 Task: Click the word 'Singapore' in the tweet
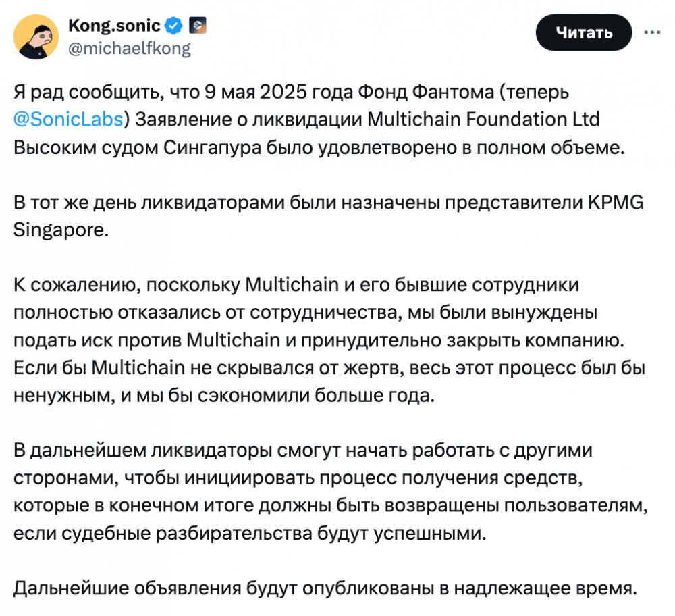tap(61, 230)
